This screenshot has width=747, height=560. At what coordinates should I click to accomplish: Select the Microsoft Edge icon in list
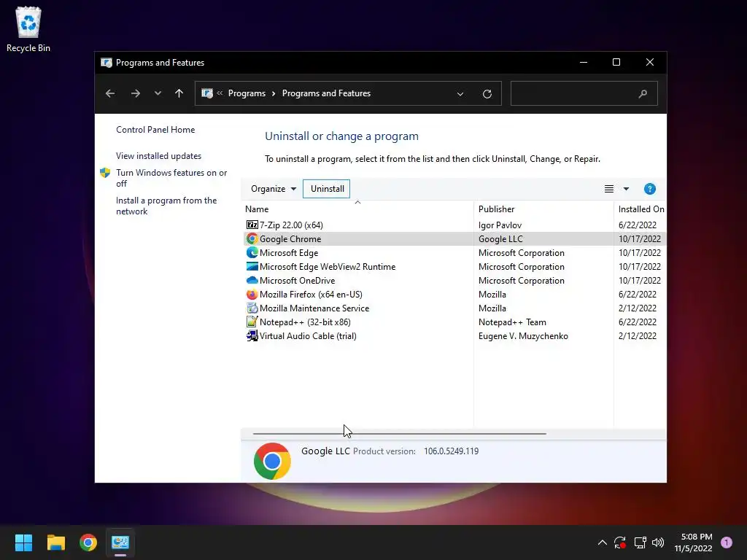(x=252, y=252)
